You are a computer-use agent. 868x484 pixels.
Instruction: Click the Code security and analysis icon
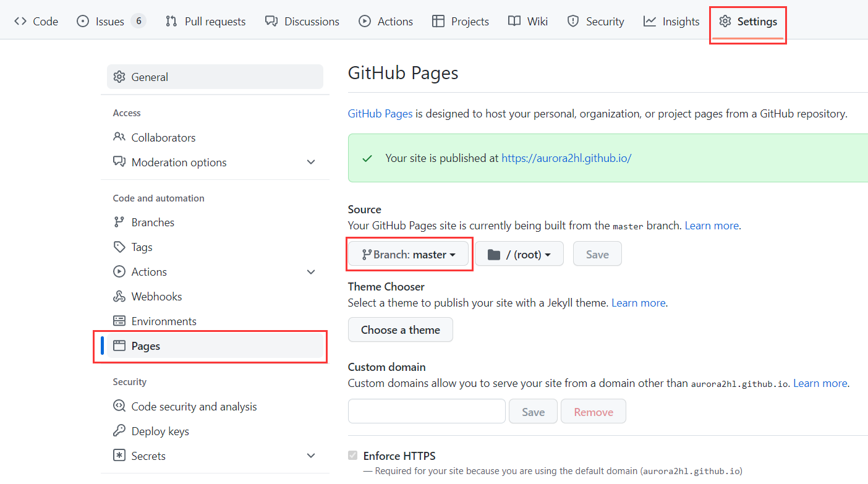point(119,407)
